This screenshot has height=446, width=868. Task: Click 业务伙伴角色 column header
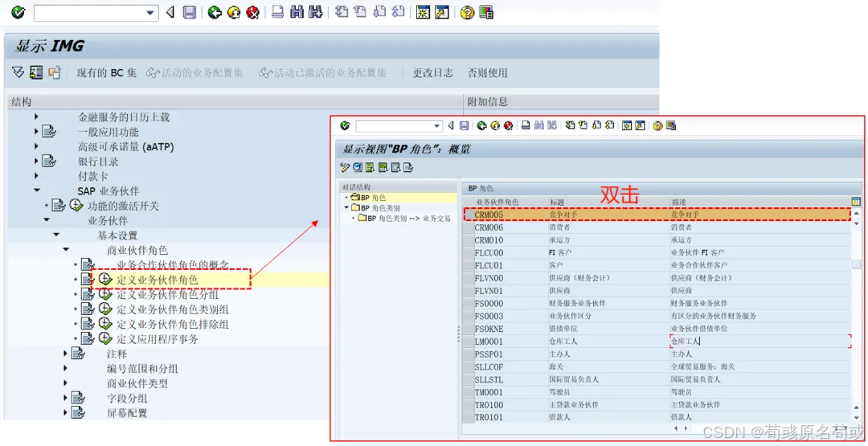click(x=497, y=202)
